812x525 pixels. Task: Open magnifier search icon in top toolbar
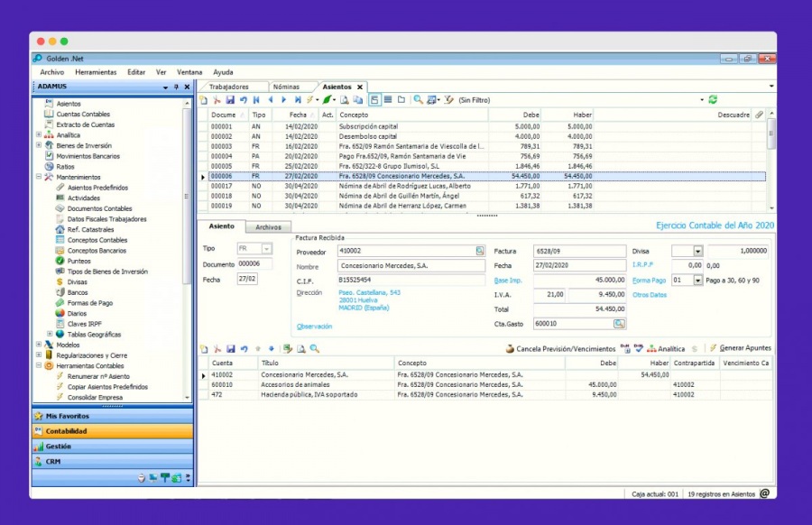[418, 100]
